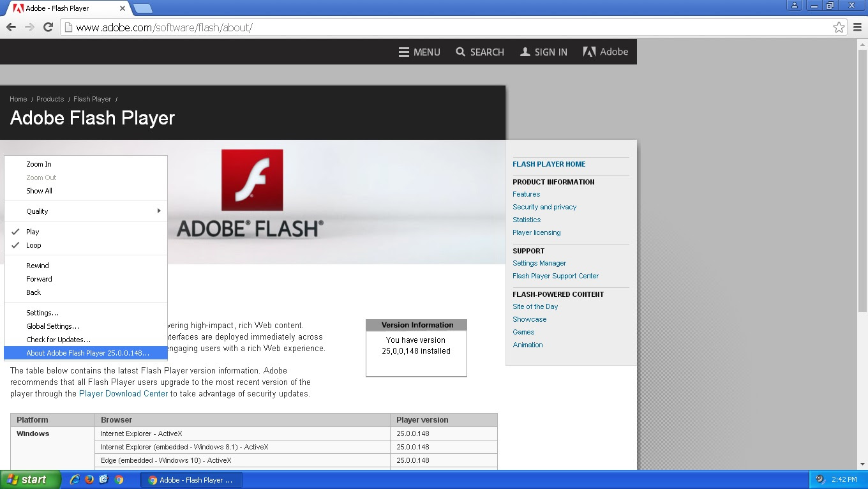The image size is (868, 489).
Task: Expand the Quality submenu
Action: tap(86, 211)
